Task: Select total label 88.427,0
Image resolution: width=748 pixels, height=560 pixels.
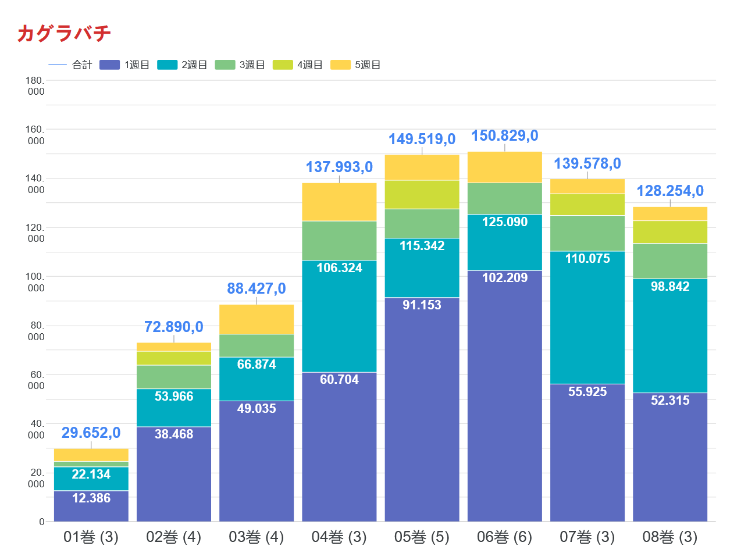Action: 257,288
